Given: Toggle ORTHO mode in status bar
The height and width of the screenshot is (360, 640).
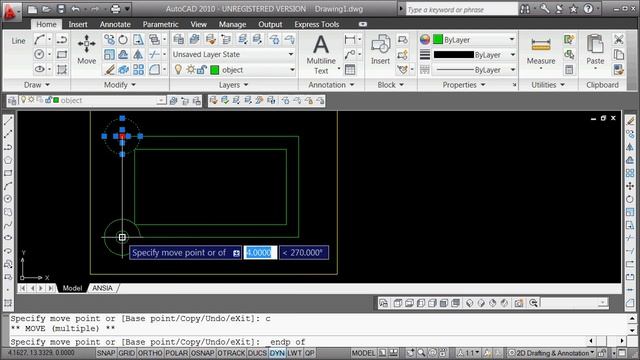Looking at the screenshot, I should (150, 353).
